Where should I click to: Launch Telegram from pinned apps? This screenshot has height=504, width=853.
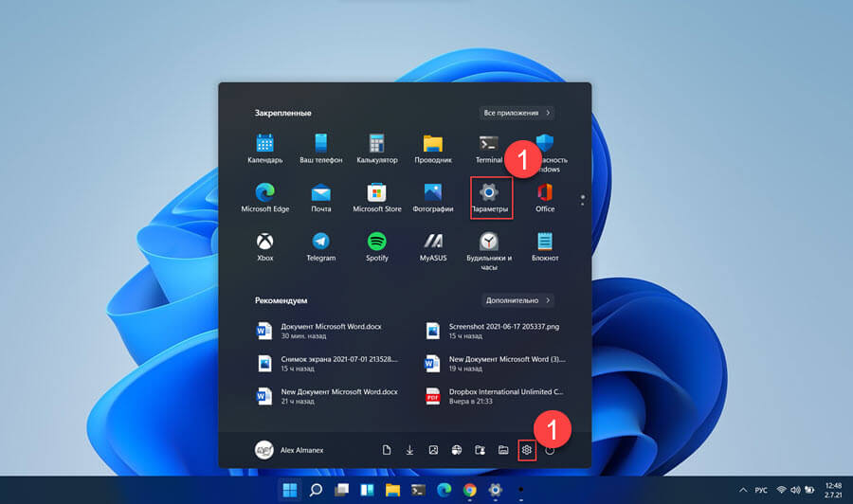coord(321,246)
